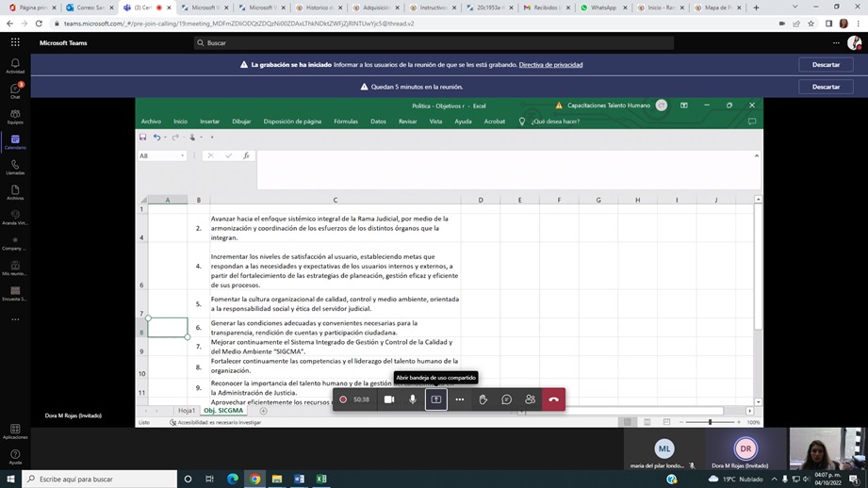The image size is (868, 488).
Task: Show meeting participants list
Action: (x=530, y=399)
